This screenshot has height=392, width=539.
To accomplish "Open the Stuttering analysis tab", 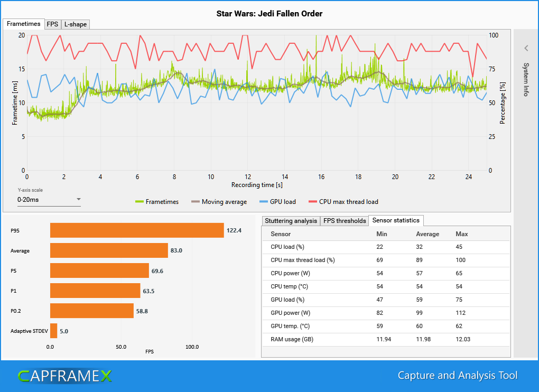I will (291, 221).
